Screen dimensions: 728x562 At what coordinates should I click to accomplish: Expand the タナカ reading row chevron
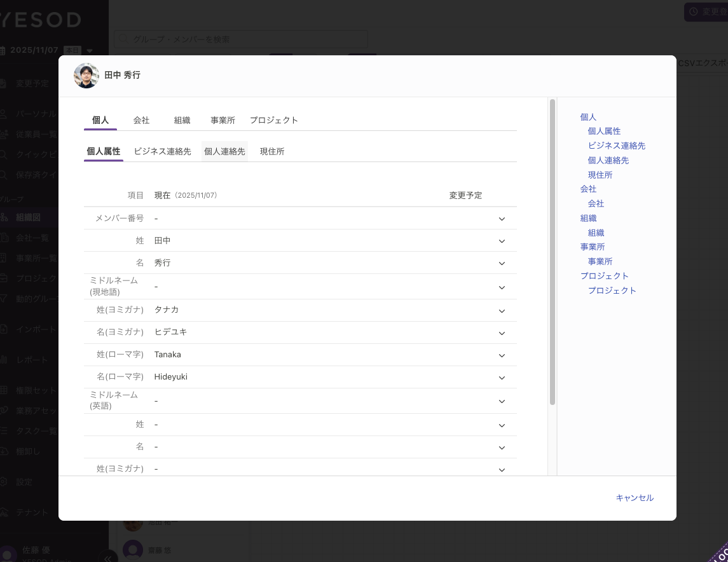point(502,311)
